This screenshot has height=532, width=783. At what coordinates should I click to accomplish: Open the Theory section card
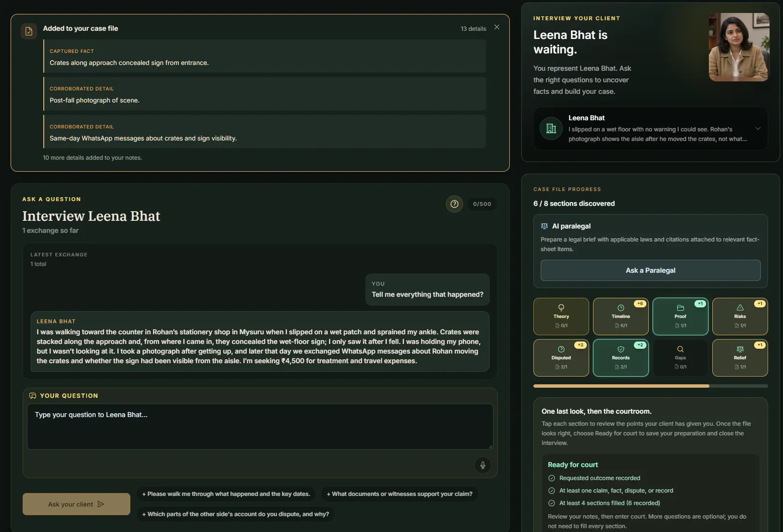[561, 317]
